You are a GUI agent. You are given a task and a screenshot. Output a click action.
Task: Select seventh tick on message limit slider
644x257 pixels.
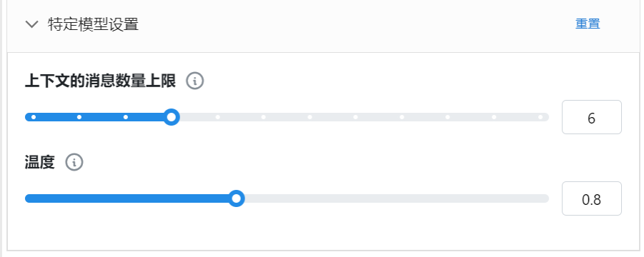(309, 117)
